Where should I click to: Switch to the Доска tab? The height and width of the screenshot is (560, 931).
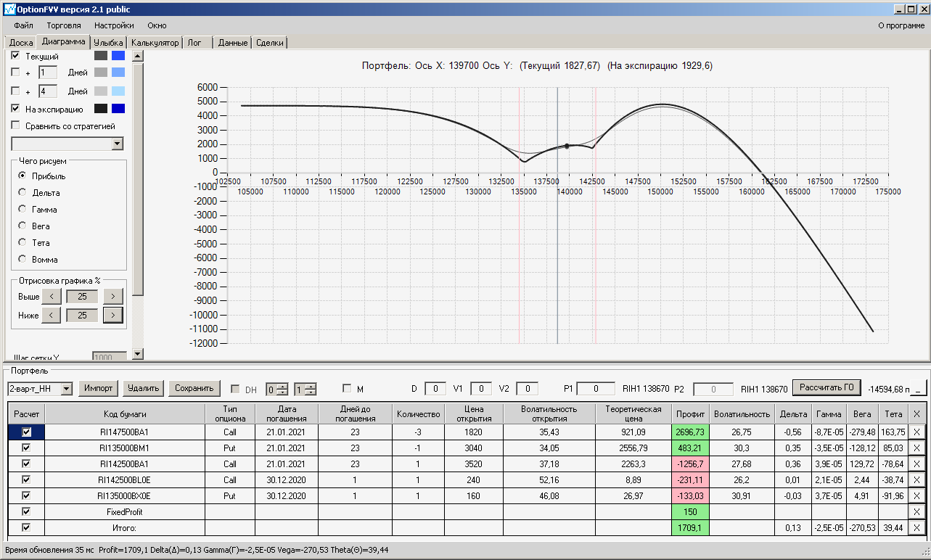pyautogui.click(x=21, y=43)
